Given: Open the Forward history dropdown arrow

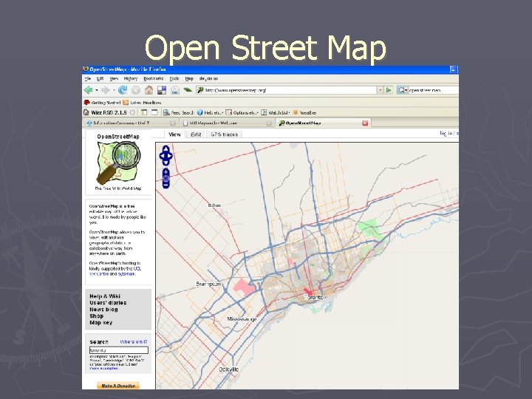Looking at the screenshot, I should (114, 90).
